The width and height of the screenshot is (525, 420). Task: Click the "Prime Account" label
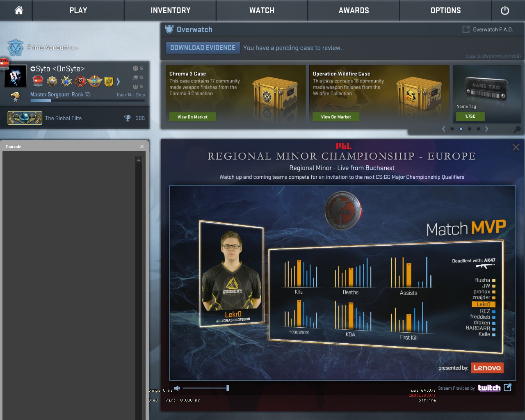[48, 48]
